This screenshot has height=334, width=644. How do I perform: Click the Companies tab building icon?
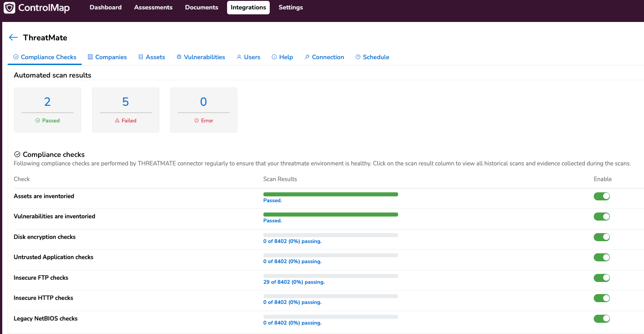[x=90, y=57]
